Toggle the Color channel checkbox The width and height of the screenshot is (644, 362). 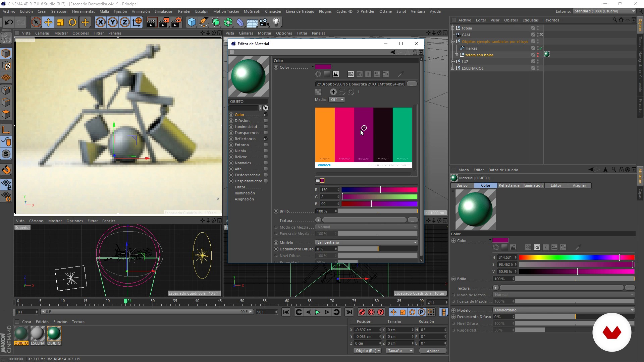[266, 115]
